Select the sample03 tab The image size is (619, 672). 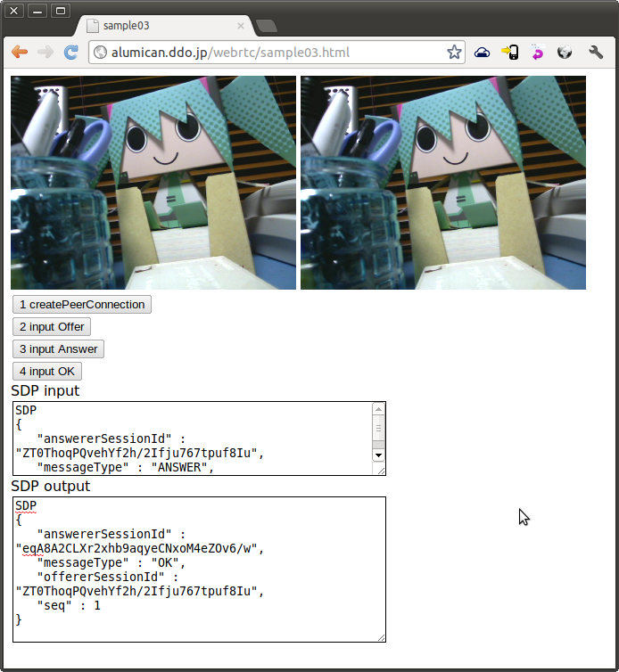(165, 26)
